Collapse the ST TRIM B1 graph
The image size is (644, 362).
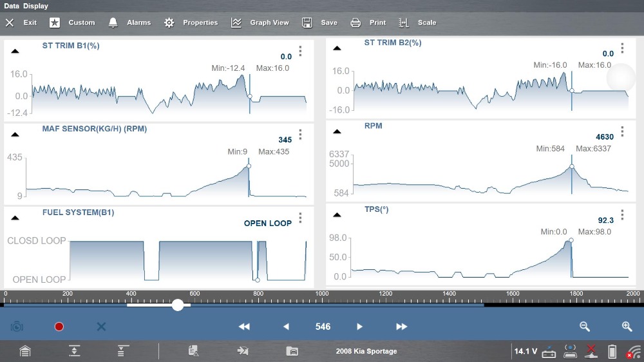(15, 51)
